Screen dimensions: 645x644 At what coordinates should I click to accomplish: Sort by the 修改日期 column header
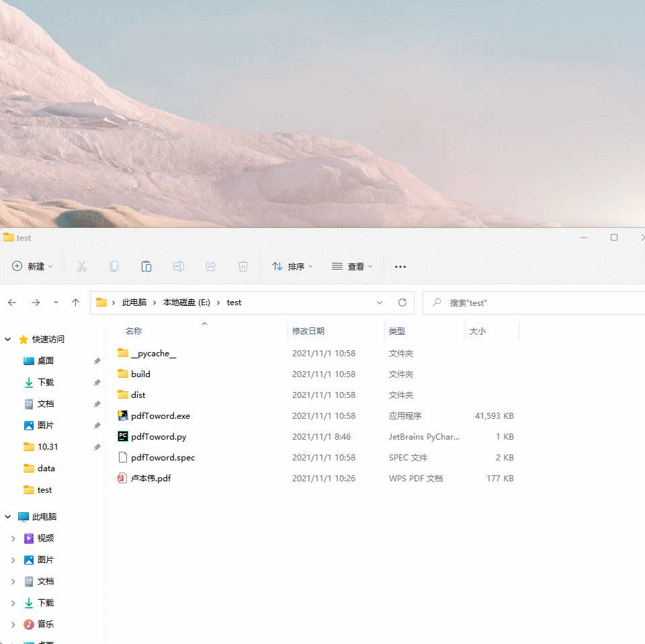308,331
